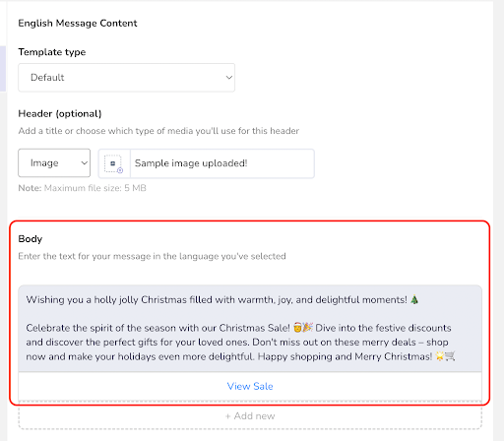Click the Santa emoji after Christmas Sale

[x=297, y=328]
